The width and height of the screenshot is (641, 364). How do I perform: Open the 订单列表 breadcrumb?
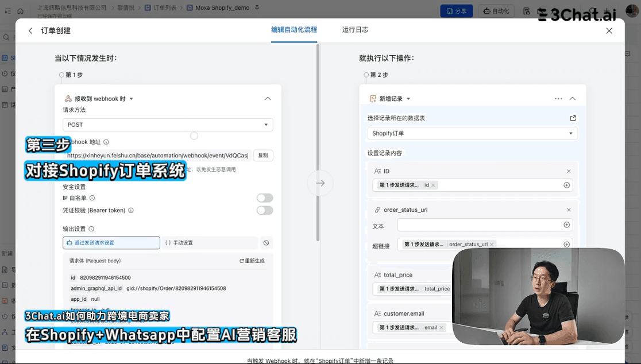161,8
